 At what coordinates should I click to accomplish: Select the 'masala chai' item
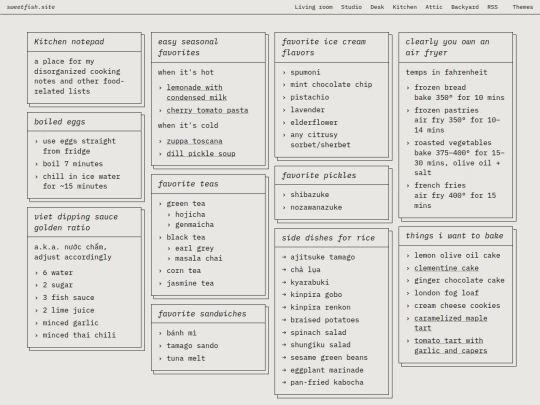(198, 258)
